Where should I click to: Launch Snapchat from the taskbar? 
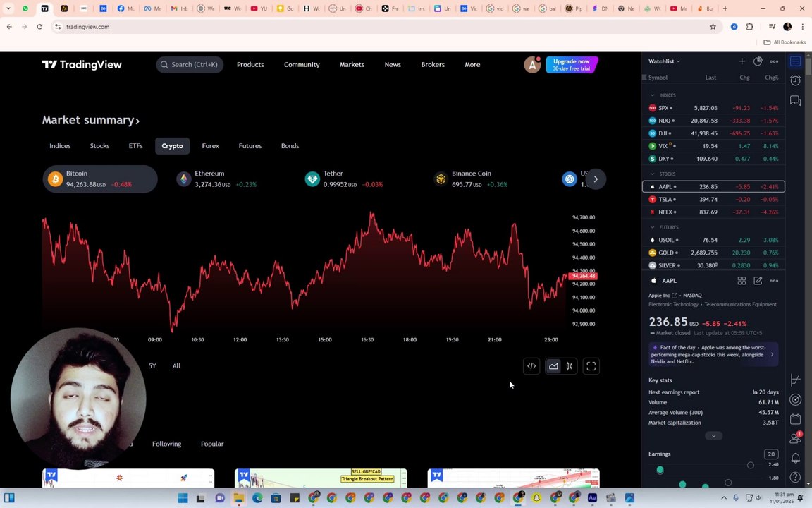pyautogui.click(x=536, y=498)
